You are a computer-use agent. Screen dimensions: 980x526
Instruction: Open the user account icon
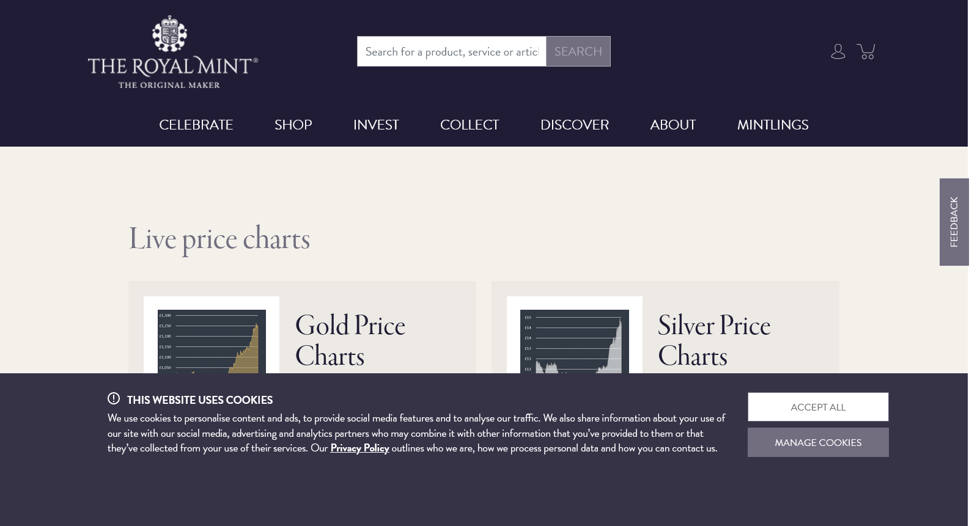(x=838, y=51)
